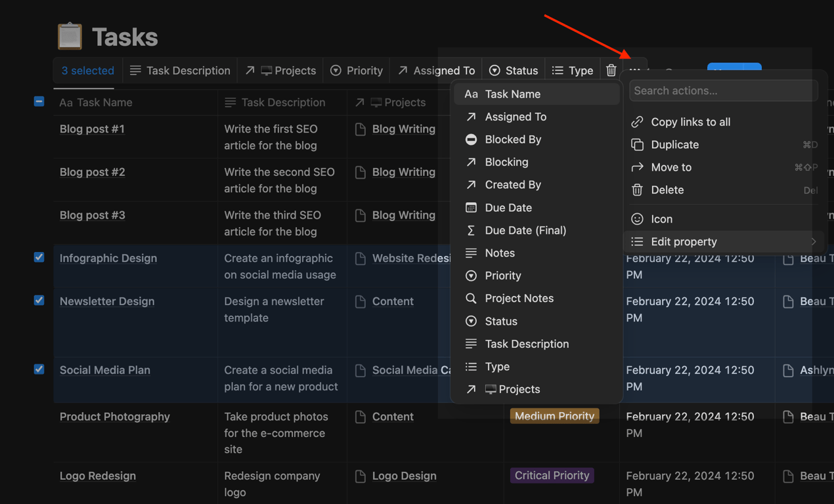Choose the Created By property

(x=537, y=184)
